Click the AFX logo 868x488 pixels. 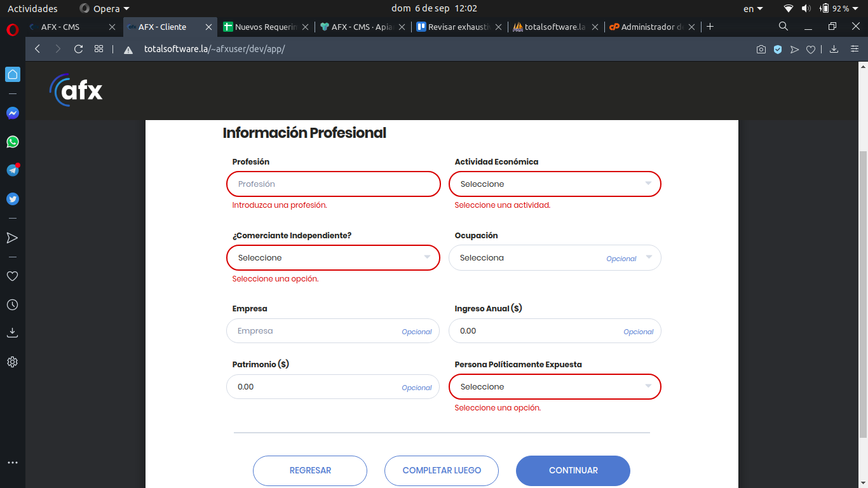(76, 90)
